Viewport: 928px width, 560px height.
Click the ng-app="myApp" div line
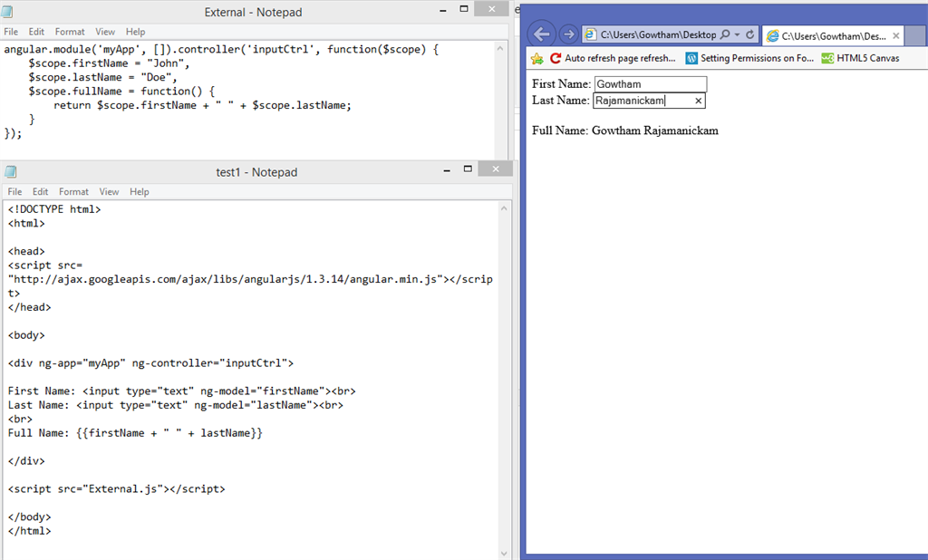[x=150, y=363]
